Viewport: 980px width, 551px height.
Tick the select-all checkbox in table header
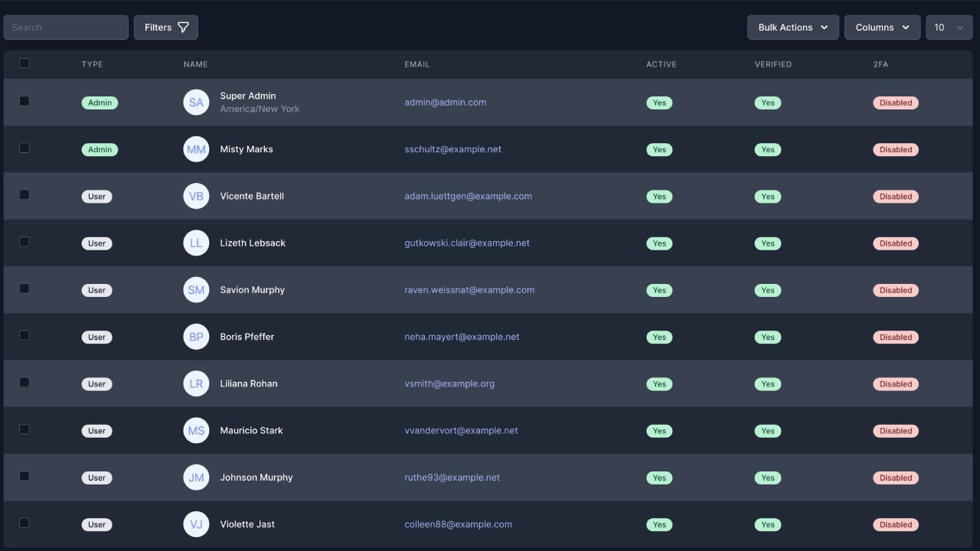pos(24,64)
